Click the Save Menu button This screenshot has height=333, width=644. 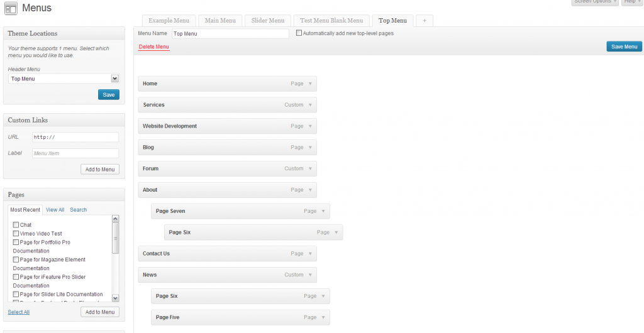coord(624,46)
